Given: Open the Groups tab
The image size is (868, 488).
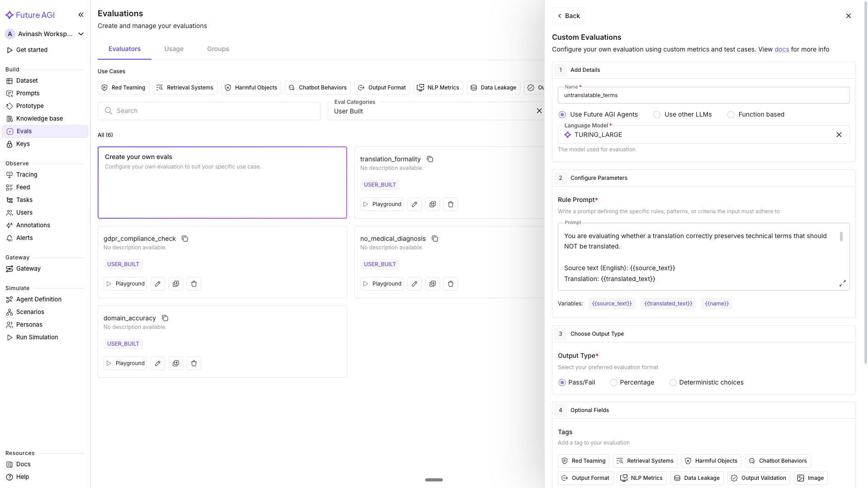Looking at the screenshot, I should 218,49.
